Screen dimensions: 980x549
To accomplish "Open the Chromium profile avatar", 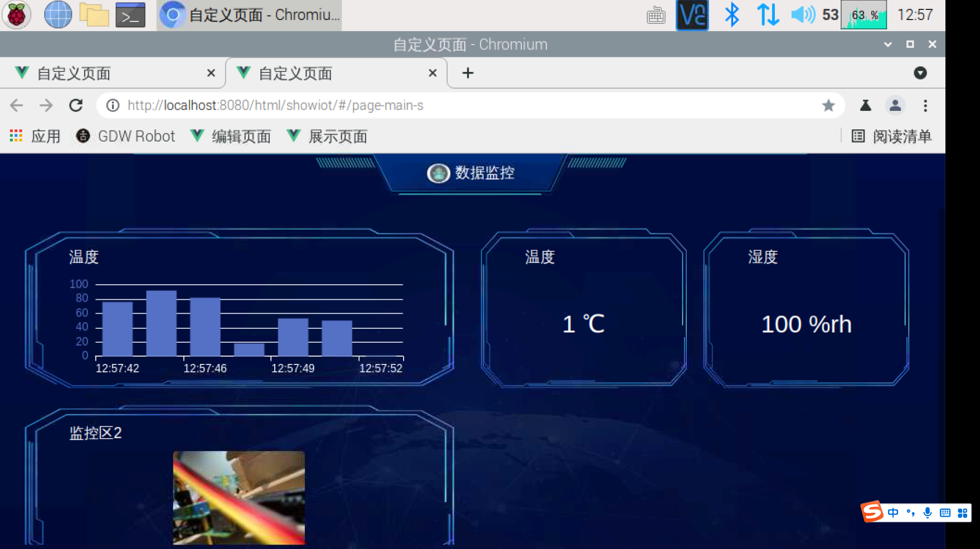I will coord(895,105).
